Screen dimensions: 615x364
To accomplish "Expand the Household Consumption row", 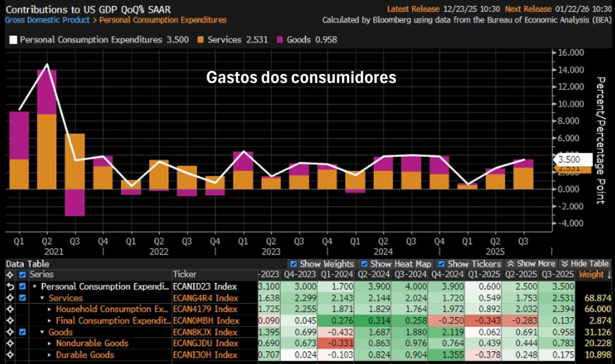I will click(x=50, y=309).
